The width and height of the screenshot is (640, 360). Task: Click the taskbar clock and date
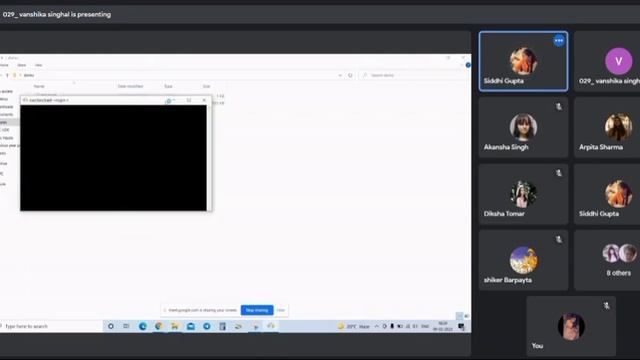[x=443, y=326]
